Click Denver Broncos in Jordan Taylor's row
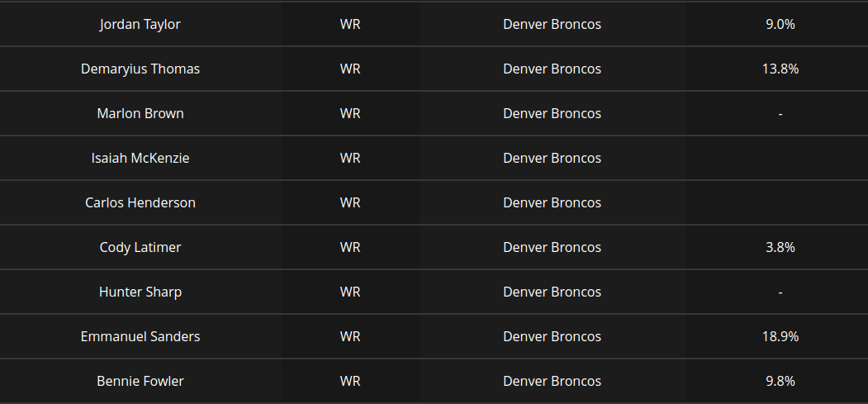868x404 pixels. tap(552, 24)
